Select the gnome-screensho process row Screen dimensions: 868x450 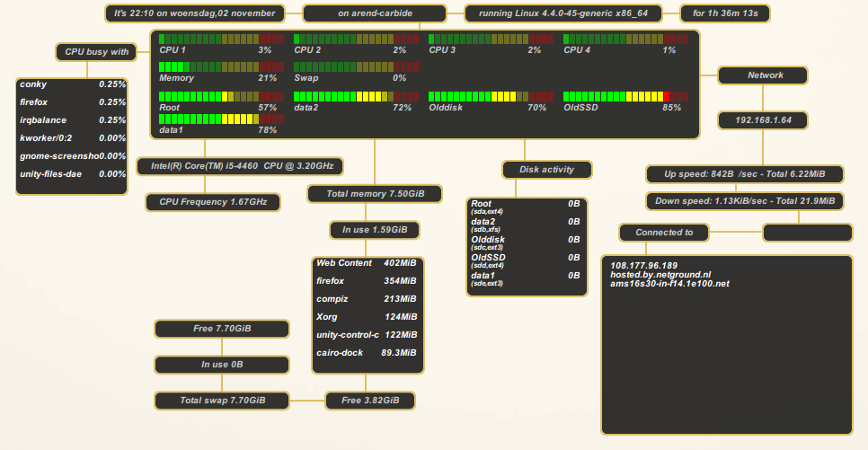pyautogui.click(x=73, y=156)
